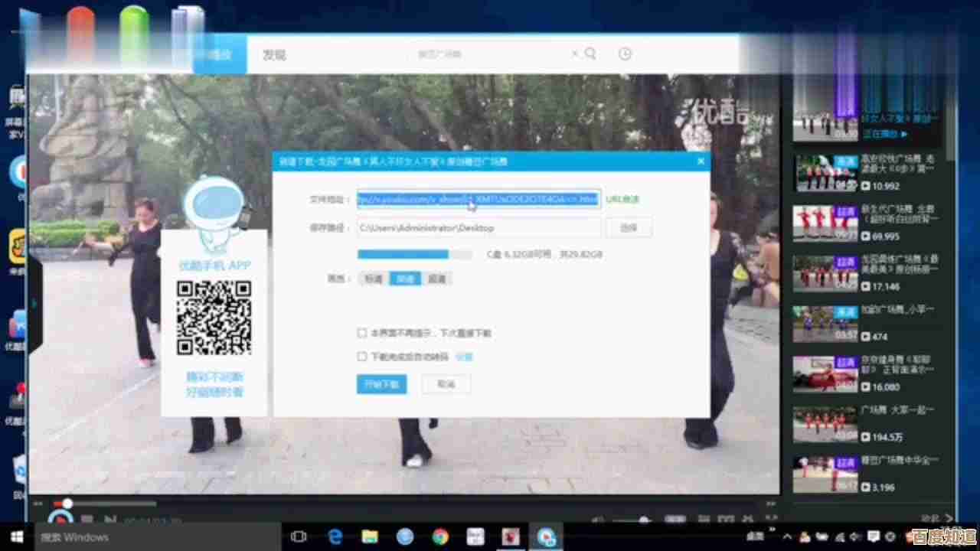Open File Explorer from the taskbar
Image resolution: width=980 pixels, height=551 pixels.
click(x=370, y=536)
